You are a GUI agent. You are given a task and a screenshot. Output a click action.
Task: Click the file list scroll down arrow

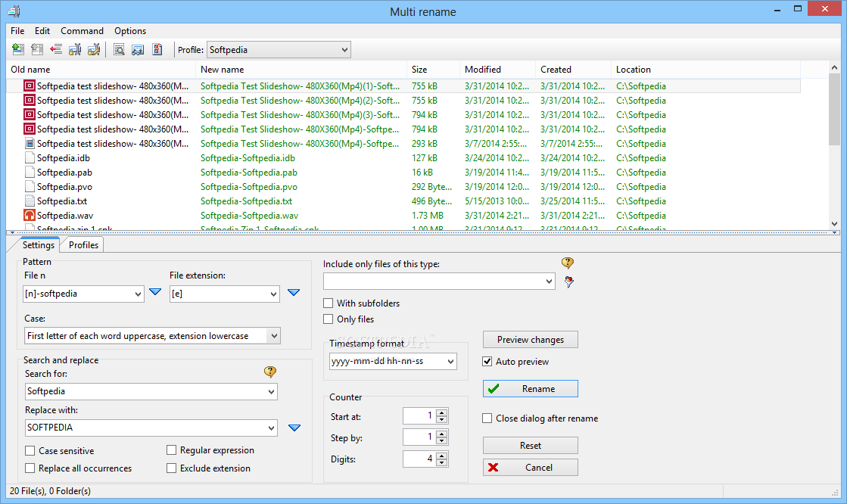tap(834, 224)
